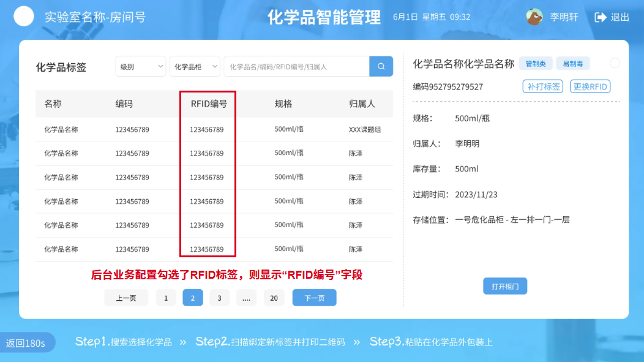The width and height of the screenshot is (644, 362).
Task: Click the chemical search input field
Action: coord(296,67)
